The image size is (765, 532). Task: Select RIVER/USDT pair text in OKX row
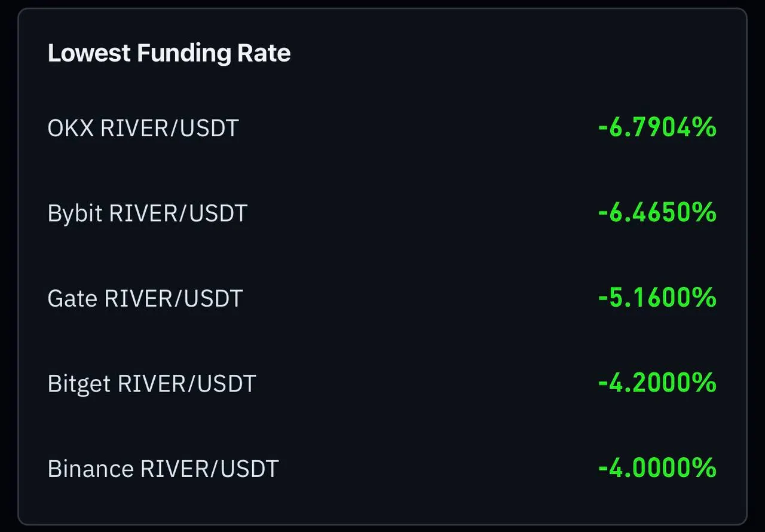coord(170,128)
